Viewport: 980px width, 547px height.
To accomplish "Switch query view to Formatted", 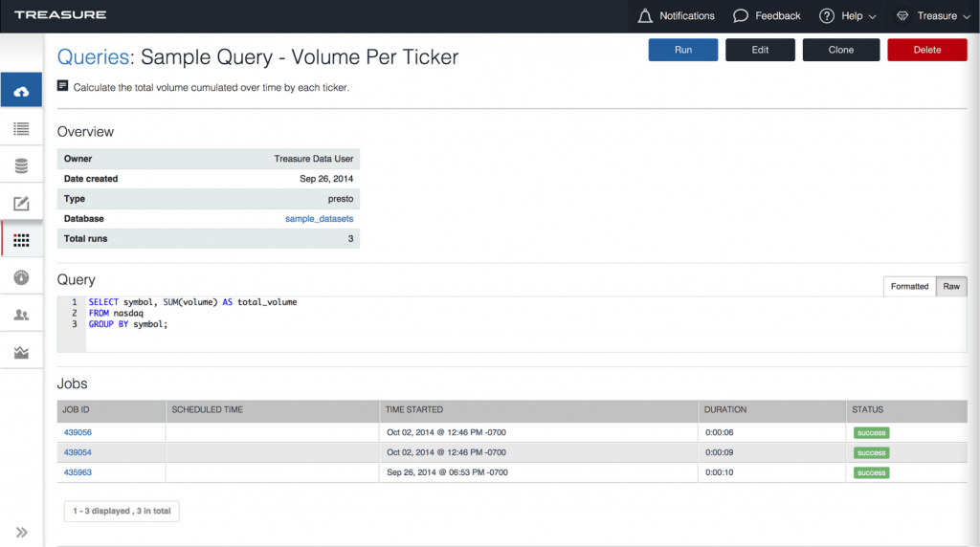I will pyautogui.click(x=909, y=287).
